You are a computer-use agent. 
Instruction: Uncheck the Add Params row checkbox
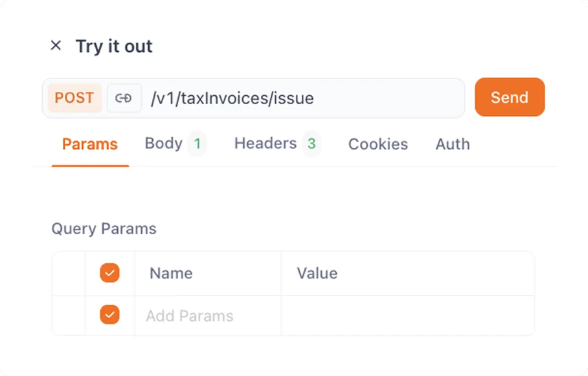pos(109,315)
